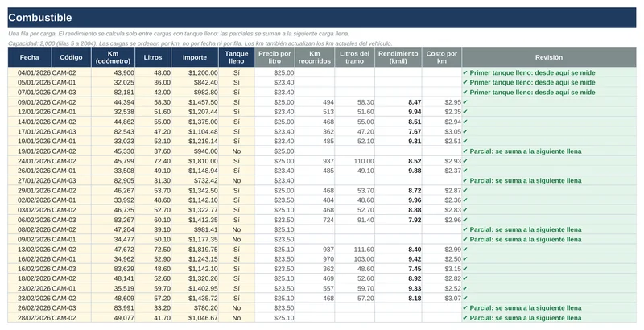Viewport: 644px width, 330px height.
Task: Select the amount cell $1,810.00
Action: [x=195, y=161]
